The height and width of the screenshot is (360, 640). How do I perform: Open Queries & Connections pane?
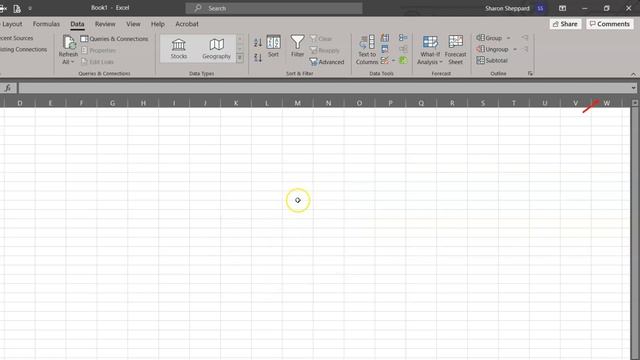tap(114, 39)
